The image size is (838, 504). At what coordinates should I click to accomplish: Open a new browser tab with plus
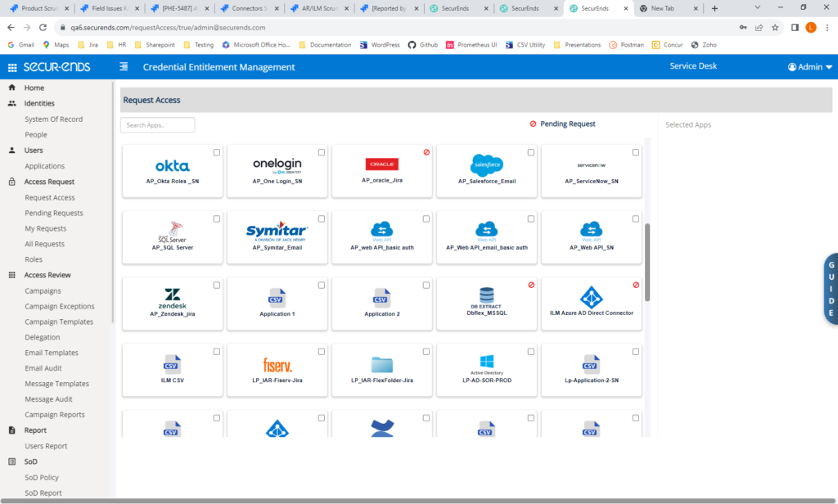pyautogui.click(x=714, y=8)
